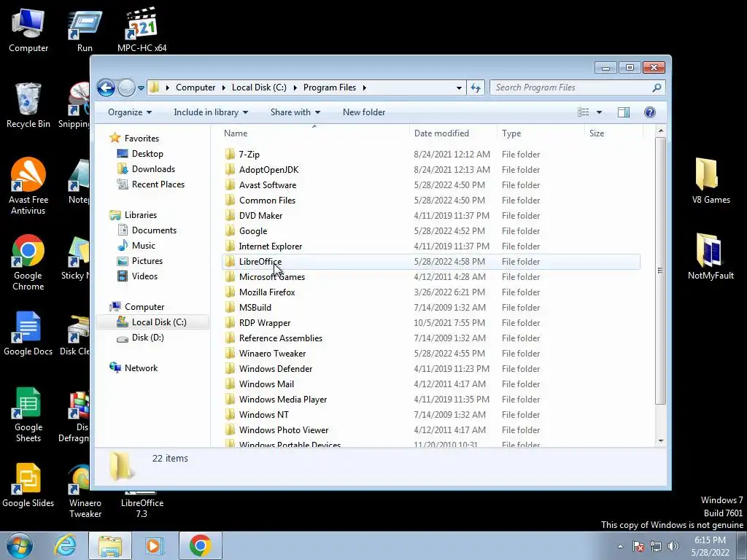Select the NotMyFault desktop folder

click(x=711, y=257)
